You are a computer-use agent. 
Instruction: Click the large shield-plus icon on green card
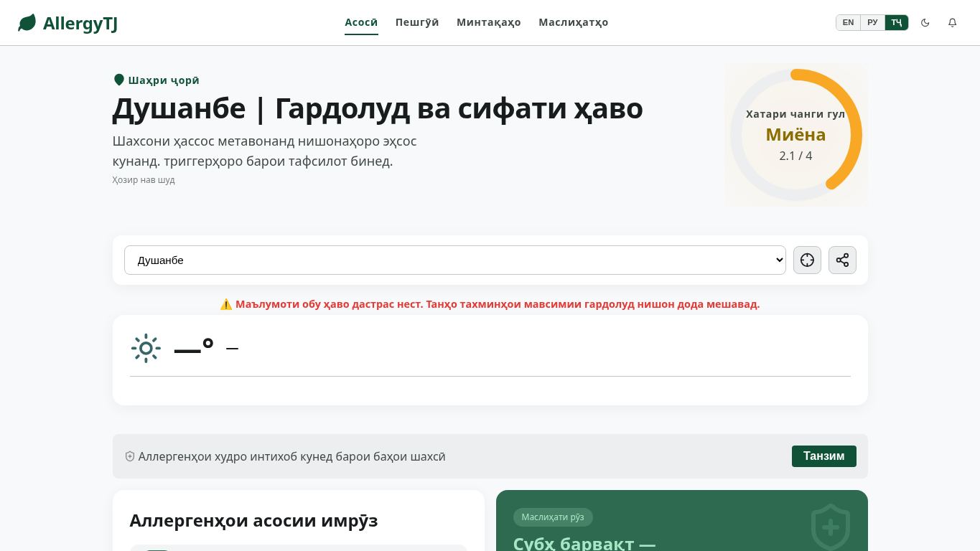(x=831, y=527)
